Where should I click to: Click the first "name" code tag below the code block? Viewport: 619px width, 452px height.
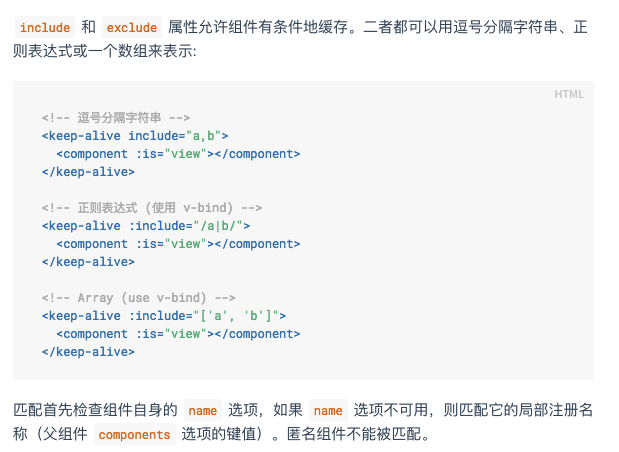pyautogui.click(x=203, y=410)
